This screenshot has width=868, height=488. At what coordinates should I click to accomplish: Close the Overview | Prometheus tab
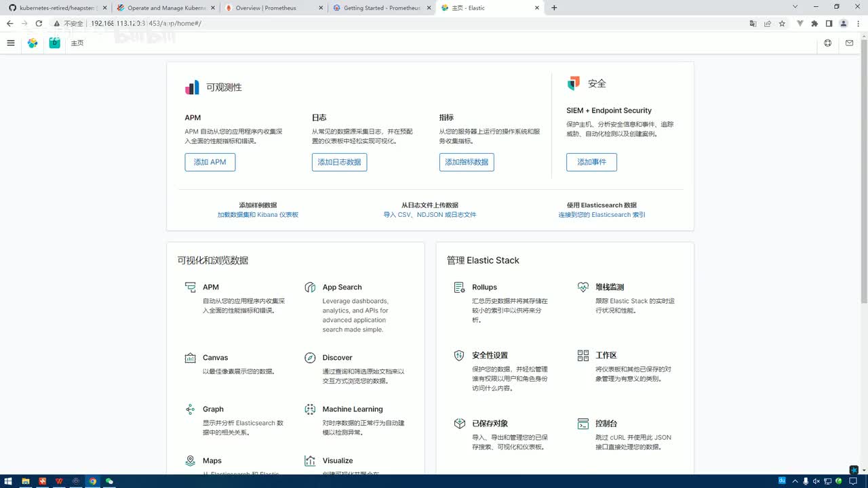tap(321, 7)
